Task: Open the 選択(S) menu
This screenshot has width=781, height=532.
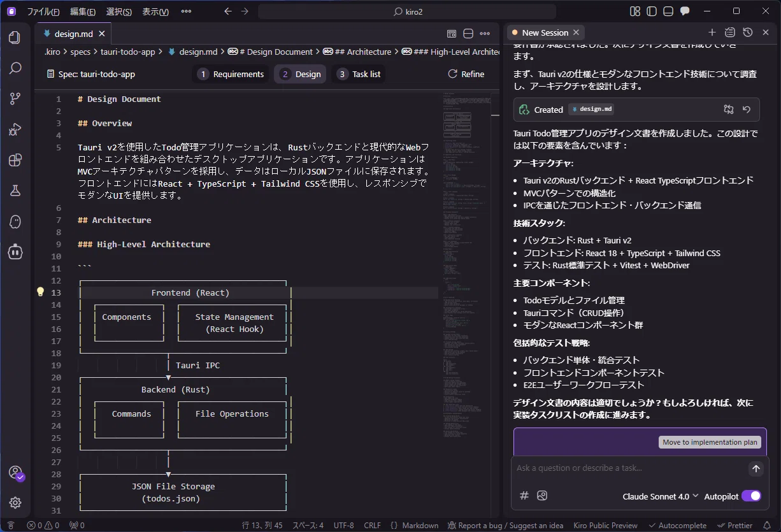Action: click(x=119, y=11)
